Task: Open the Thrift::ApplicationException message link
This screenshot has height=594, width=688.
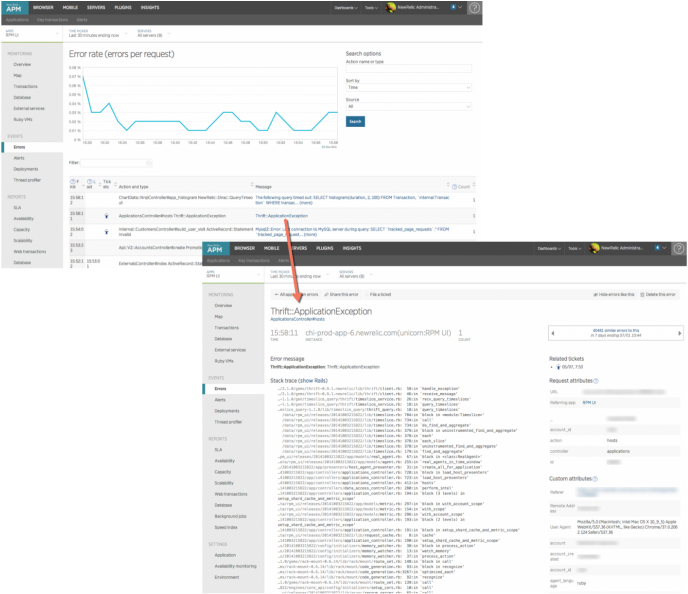Action: (x=281, y=216)
